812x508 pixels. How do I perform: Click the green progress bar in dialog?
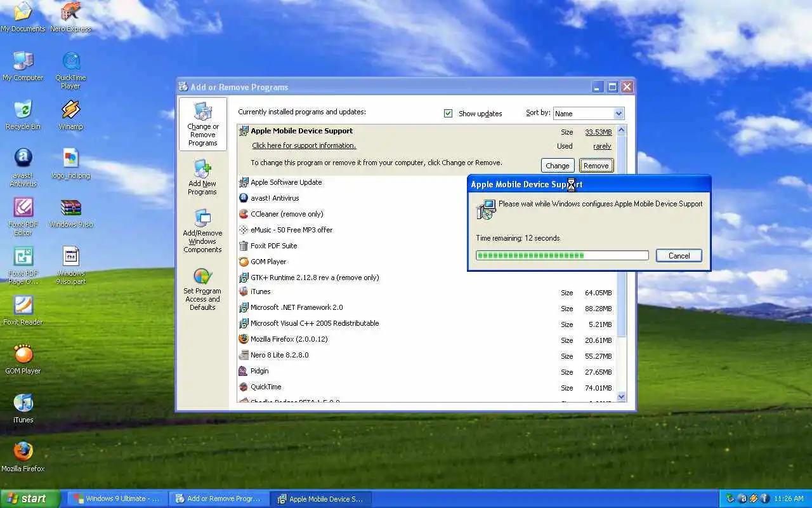point(562,255)
